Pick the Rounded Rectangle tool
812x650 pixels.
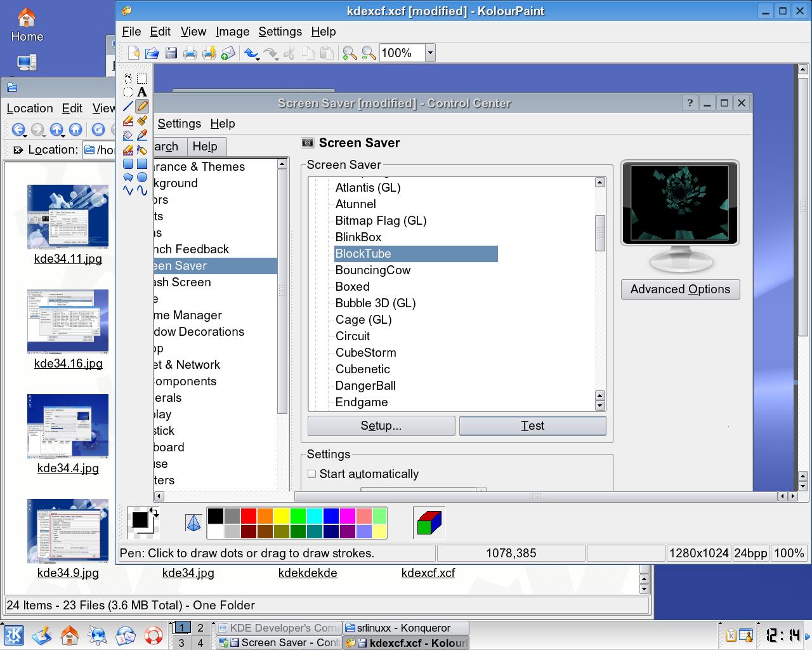128,163
